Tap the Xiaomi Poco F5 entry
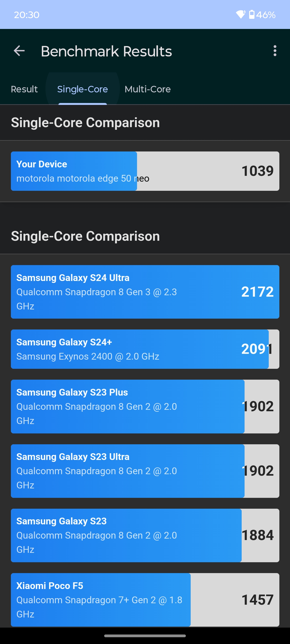Screen dimensions: 290x644 pos(145,600)
